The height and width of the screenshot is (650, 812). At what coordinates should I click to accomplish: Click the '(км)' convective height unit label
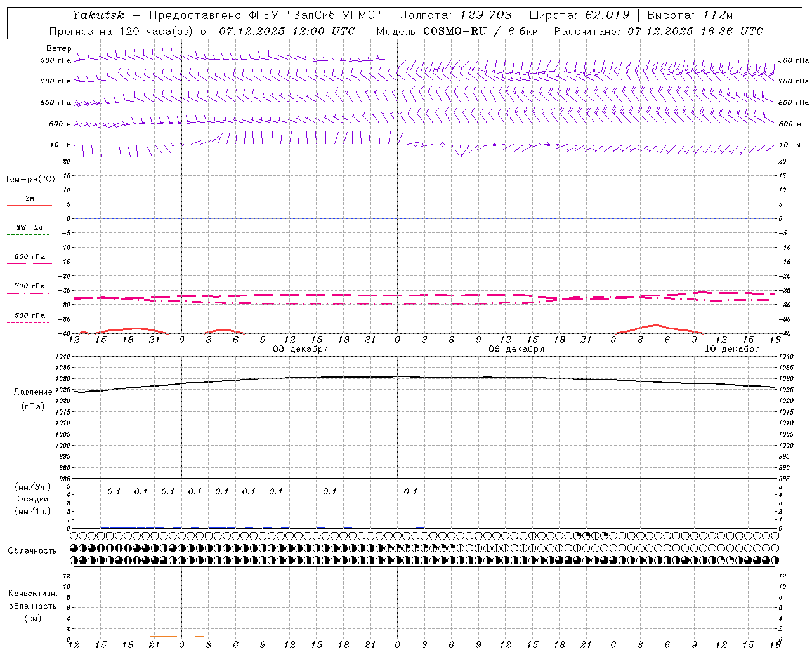pyautogui.click(x=32, y=618)
